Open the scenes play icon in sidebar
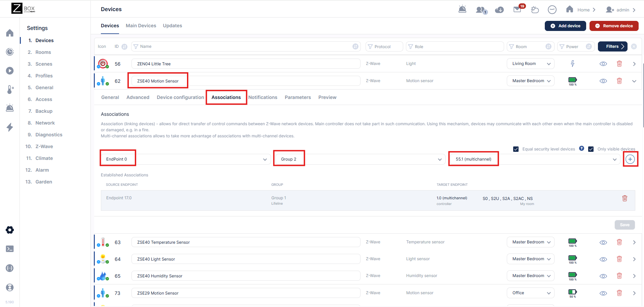The width and height of the screenshot is (644, 307). (x=10, y=71)
